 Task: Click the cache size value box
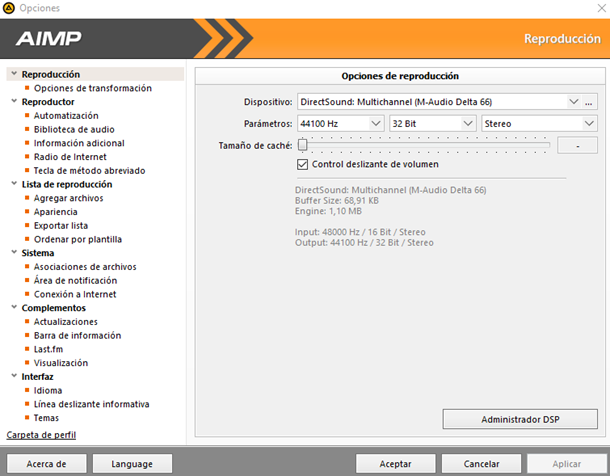point(577,145)
